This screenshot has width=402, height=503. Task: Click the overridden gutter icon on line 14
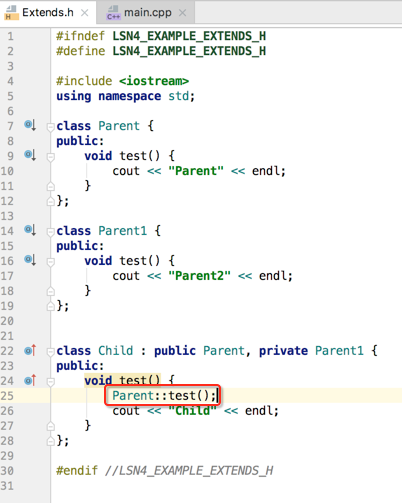coord(30,230)
